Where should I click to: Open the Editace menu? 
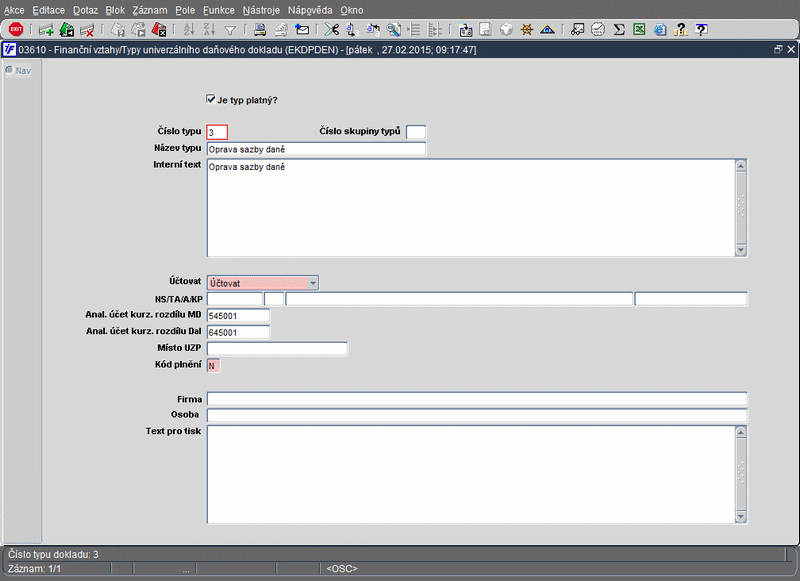click(x=48, y=10)
